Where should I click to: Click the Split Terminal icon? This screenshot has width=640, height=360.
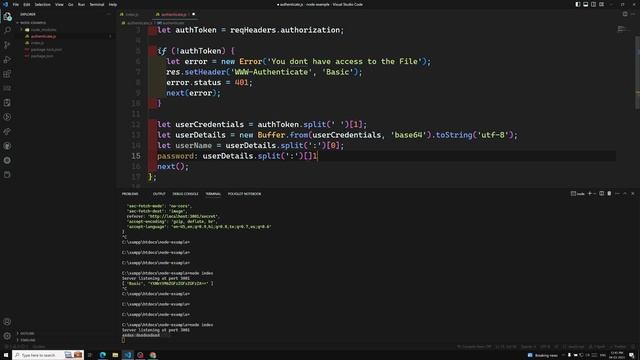pyautogui.click(x=601, y=193)
